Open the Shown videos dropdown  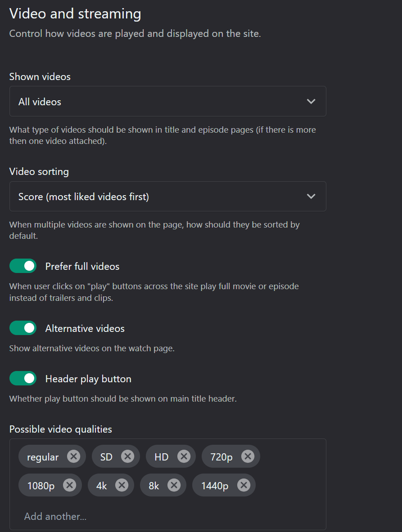[x=168, y=101]
